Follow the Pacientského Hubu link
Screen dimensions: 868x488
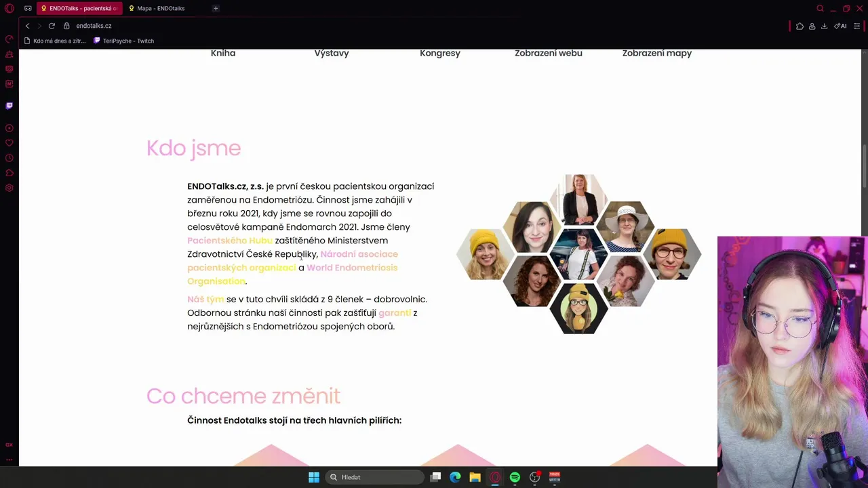[230, 241]
